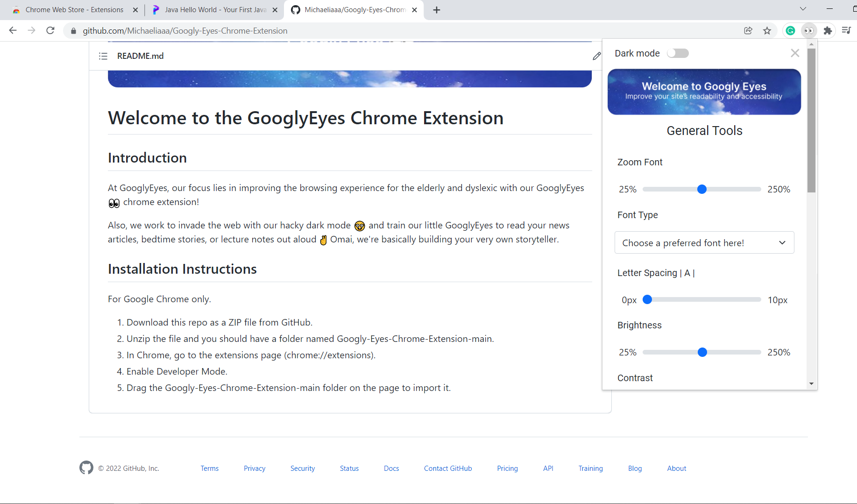Click the Introduction heading

(x=148, y=158)
